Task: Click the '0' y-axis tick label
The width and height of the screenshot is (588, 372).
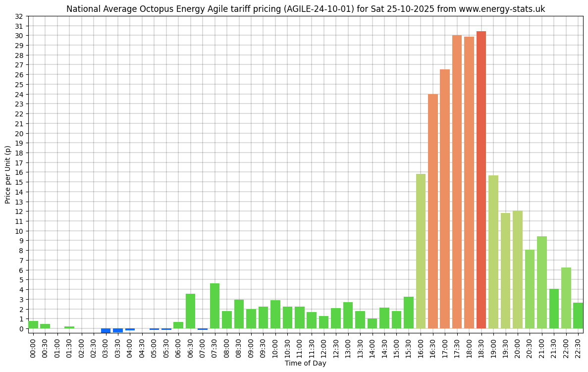Action: pos(21,329)
